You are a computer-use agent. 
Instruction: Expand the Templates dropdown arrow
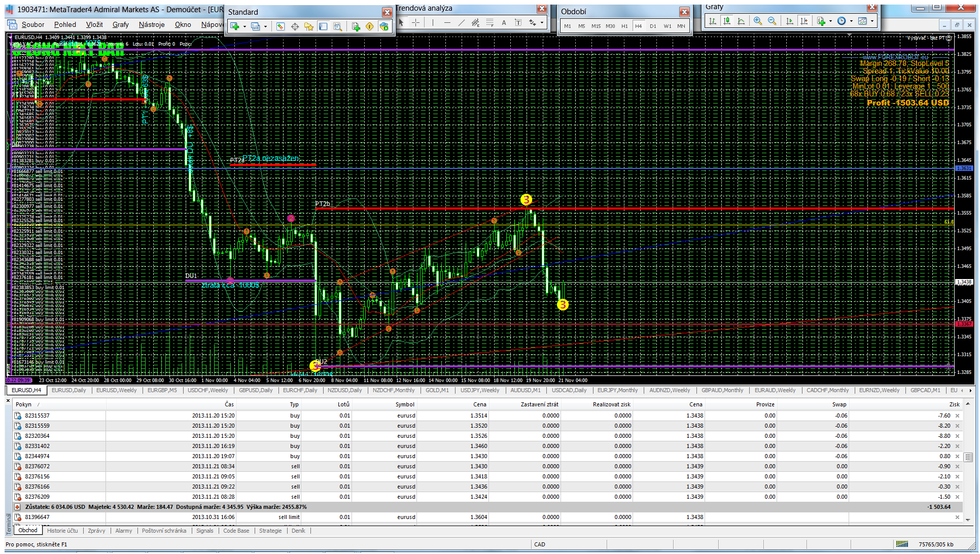[872, 21]
